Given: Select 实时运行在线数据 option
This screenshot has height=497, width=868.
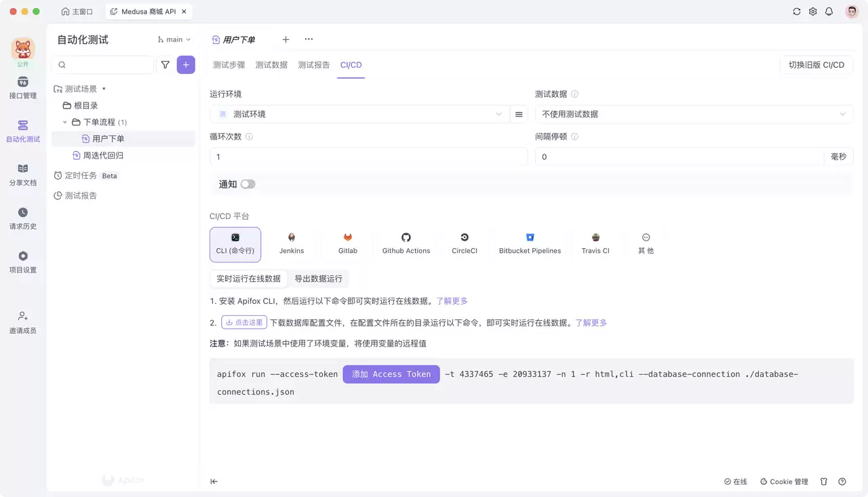Looking at the screenshot, I should click(x=248, y=278).
